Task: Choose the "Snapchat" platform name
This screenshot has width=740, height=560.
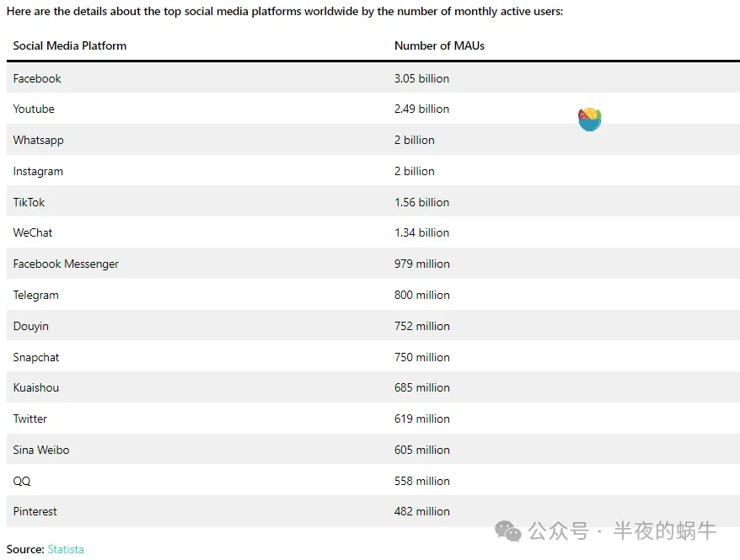Action: click(36, 357)
